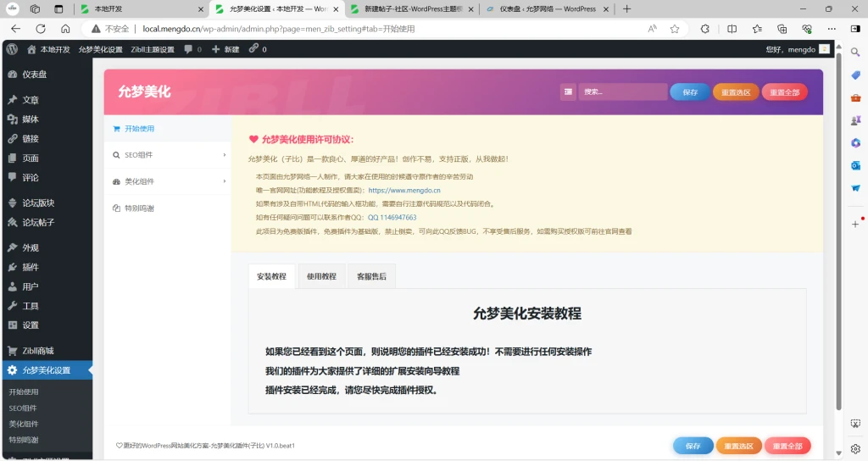868x461 pixels.
Task: Add page to favorites star
Action: click(x=674, y=29)
